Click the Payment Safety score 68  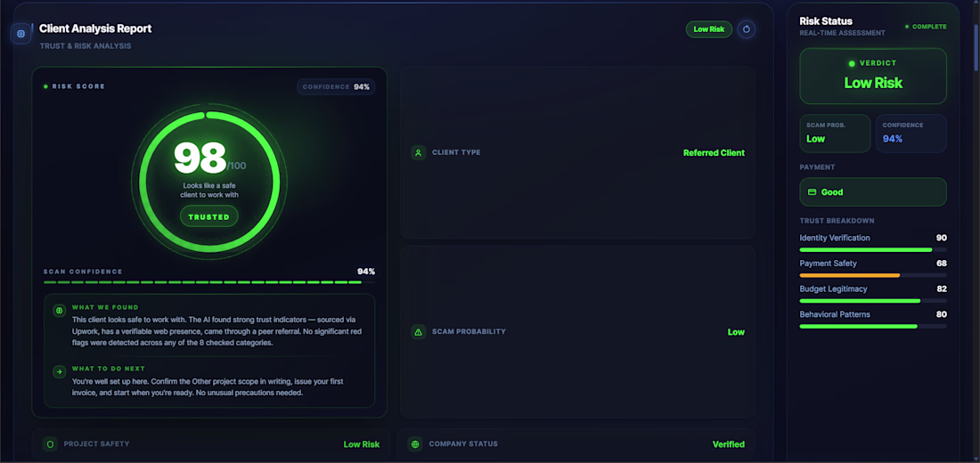coord(942,264)
